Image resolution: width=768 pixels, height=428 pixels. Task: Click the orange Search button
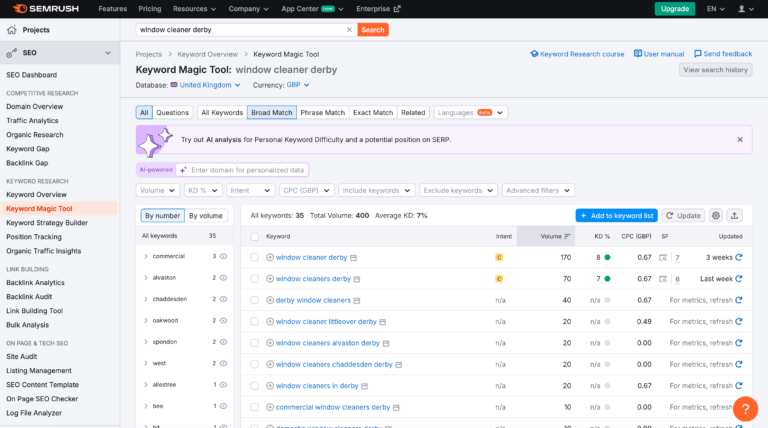(373, 30)
